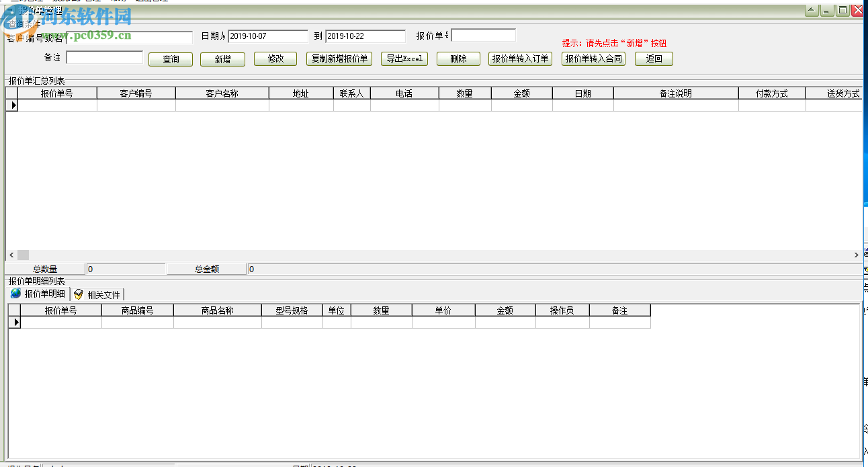Click 数量 column header in detail table
This screenshot has height=467, width=868.
pyautogui.click(x=382, y=310)
